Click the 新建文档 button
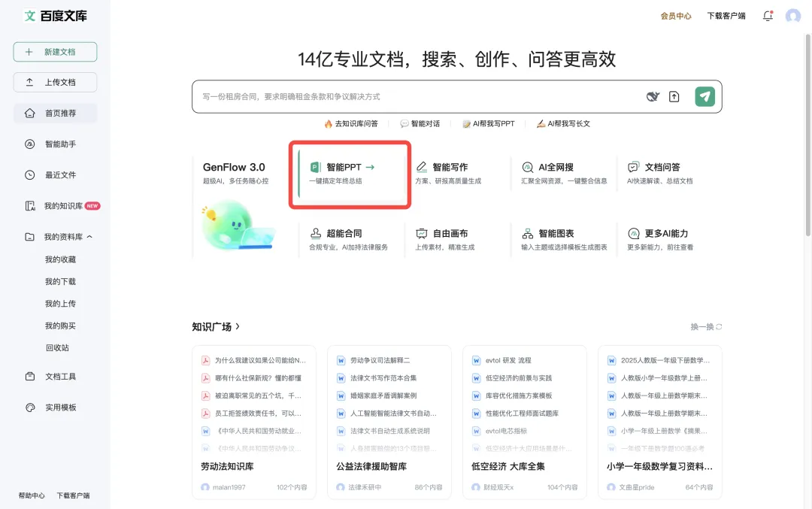The height and width of the screenshot is (509, 812). pos(55,52)
